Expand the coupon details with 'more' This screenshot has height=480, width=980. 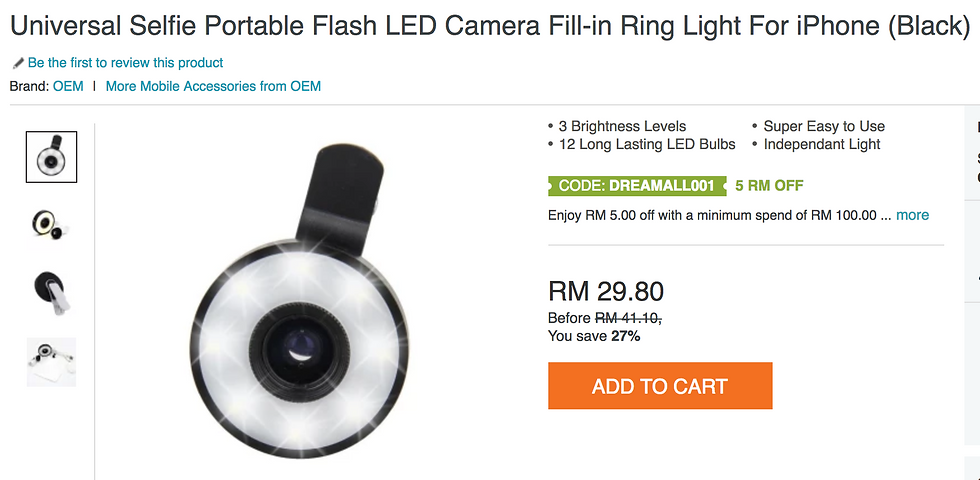click(912, 215)
